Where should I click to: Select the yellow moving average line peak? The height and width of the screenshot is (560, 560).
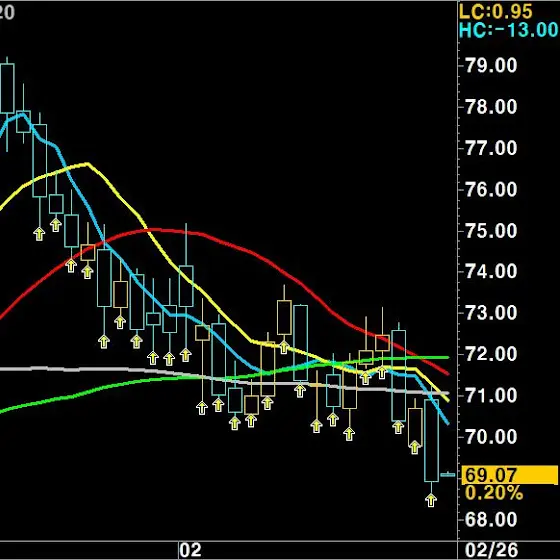point(86,164)
